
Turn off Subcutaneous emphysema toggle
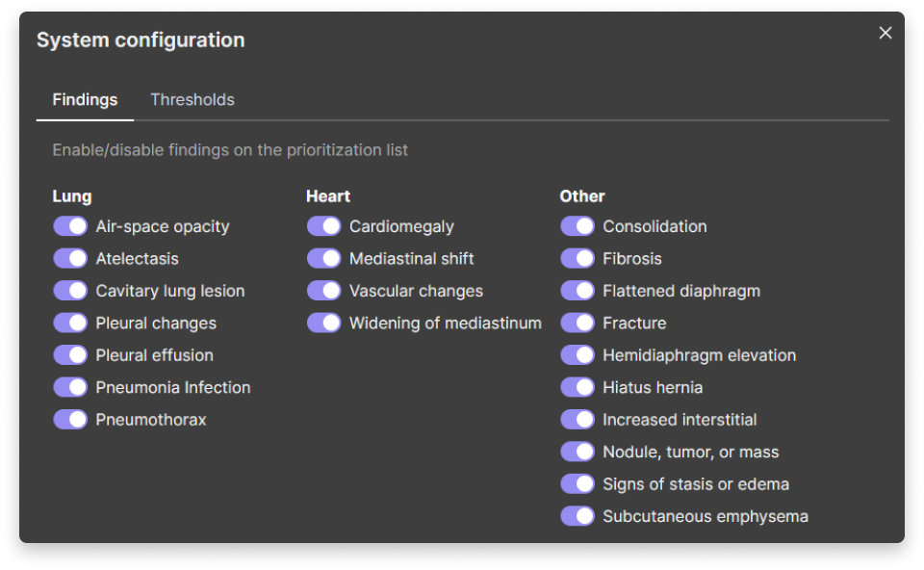pos(577,516)
